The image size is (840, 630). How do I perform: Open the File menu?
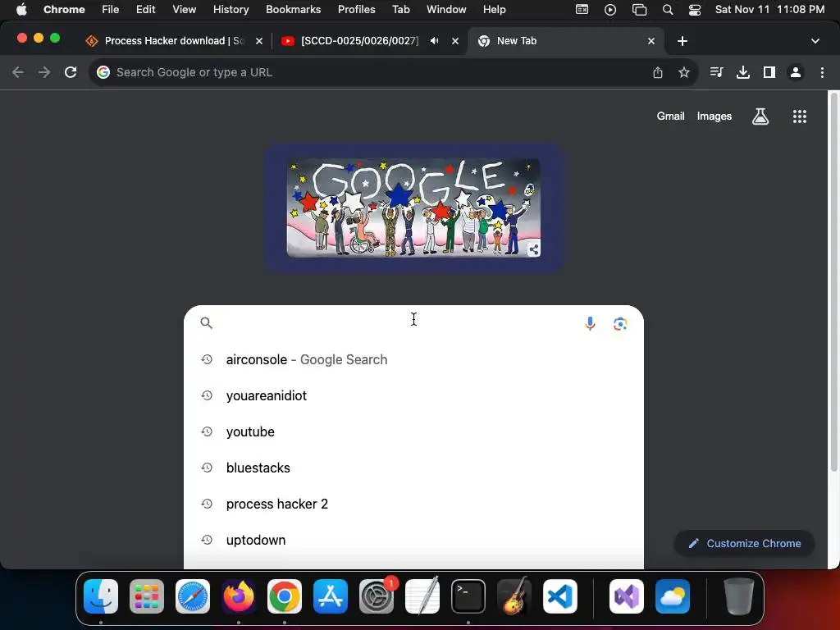[111, 10]
